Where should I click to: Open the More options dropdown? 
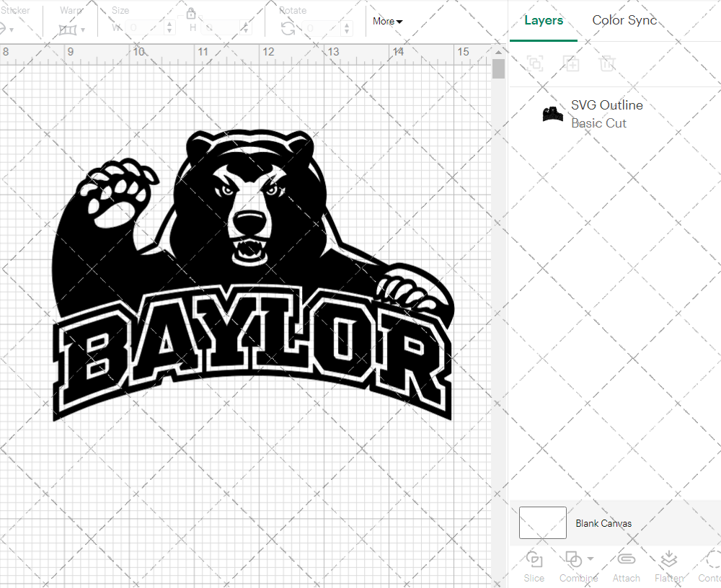pos(387,22)
